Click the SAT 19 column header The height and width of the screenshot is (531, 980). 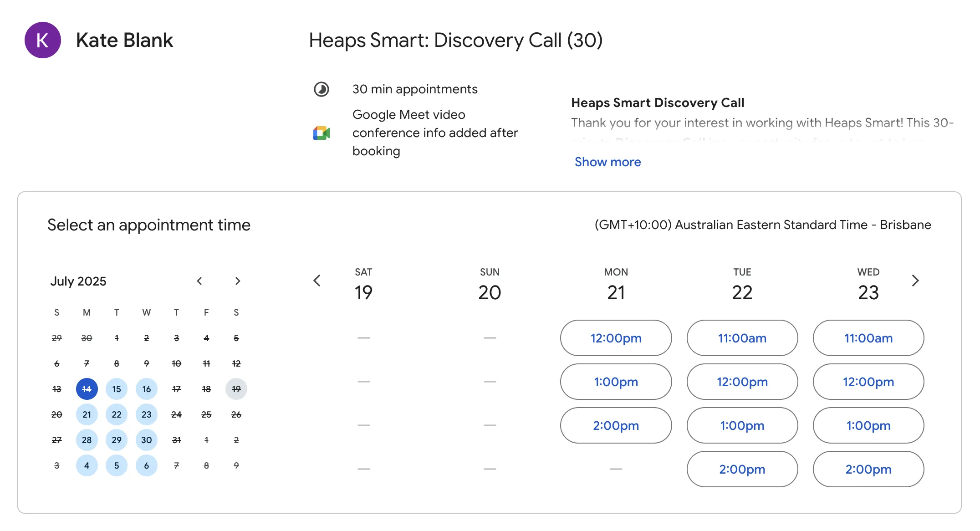click(363, 285)
